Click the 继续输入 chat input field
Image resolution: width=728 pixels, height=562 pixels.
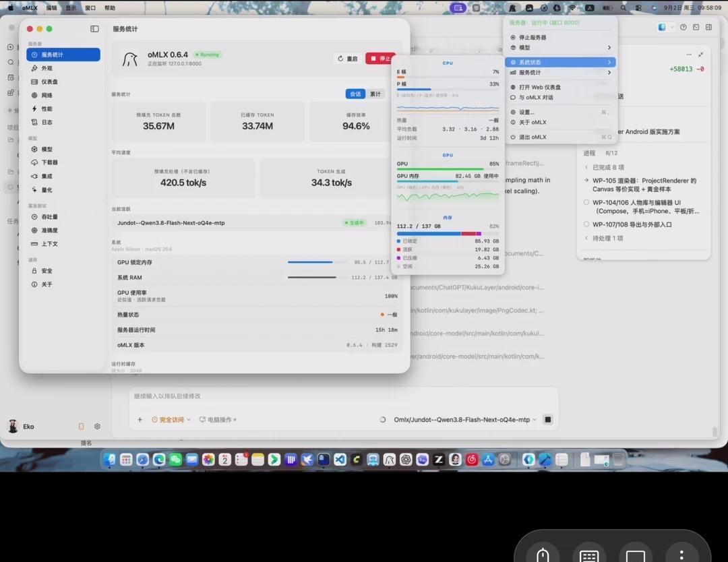pos(344,396)
